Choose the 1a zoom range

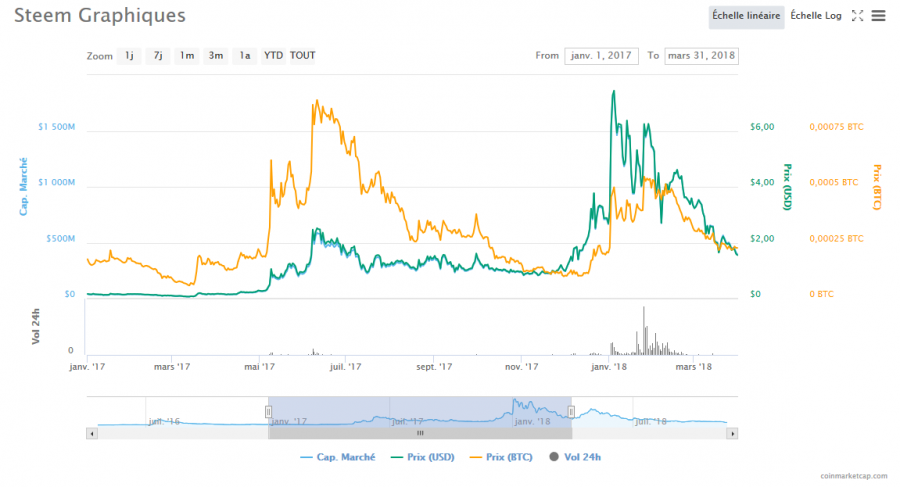(x=245, y=56)
